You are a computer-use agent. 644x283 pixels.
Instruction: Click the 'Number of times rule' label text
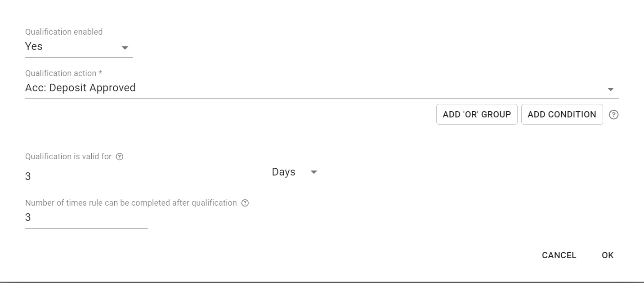click(x=131, y=203)
